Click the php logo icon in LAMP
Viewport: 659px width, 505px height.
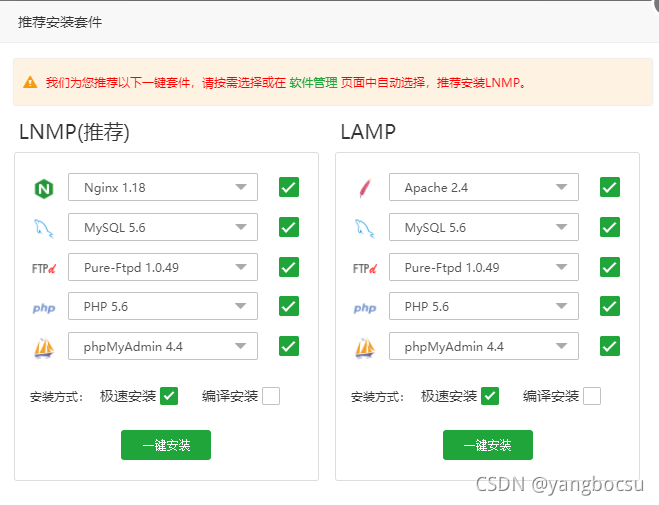point(364,308)
